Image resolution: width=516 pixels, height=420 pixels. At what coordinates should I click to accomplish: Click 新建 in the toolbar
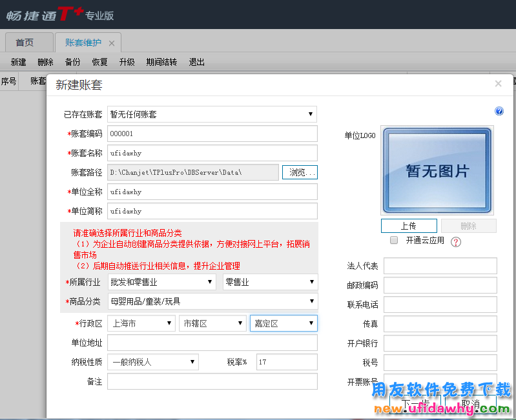18,63
